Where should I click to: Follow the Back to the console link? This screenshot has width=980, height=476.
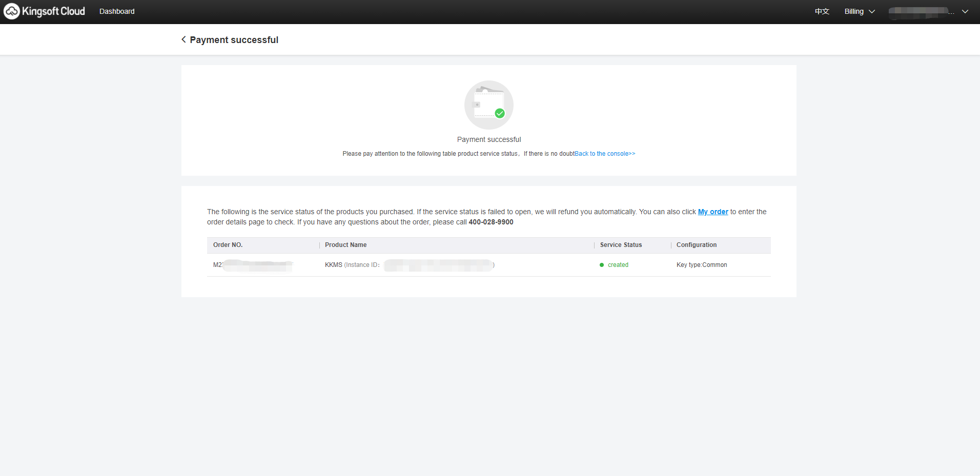point(605,154)
